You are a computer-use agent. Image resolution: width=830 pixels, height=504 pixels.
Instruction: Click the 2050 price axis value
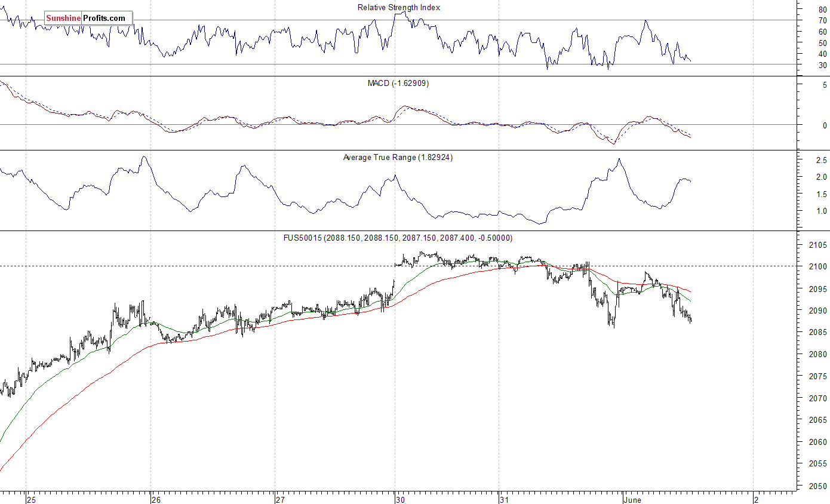(819, 486)
